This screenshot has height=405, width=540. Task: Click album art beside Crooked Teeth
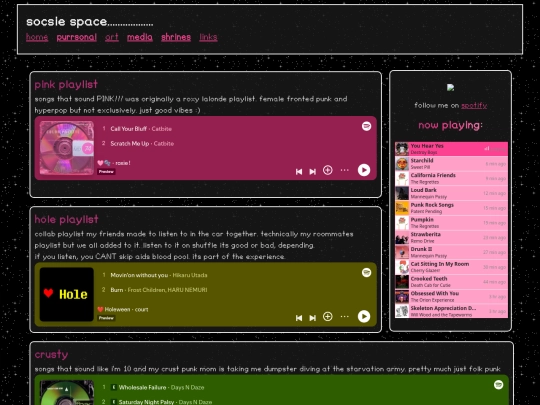pyautogui.click(x=402, y=282)
